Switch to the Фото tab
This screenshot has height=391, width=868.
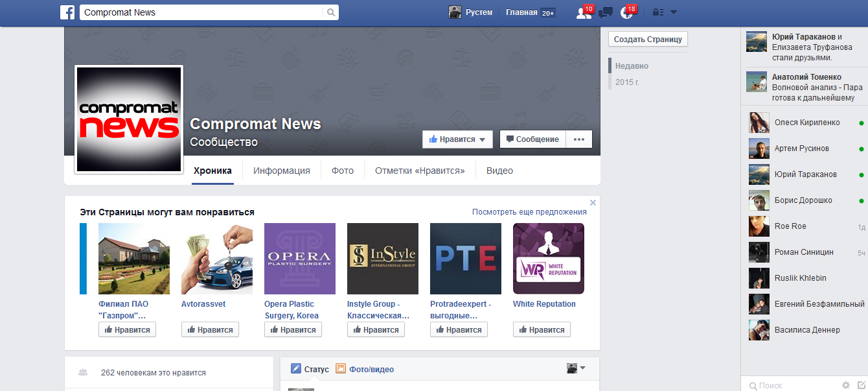343,171
